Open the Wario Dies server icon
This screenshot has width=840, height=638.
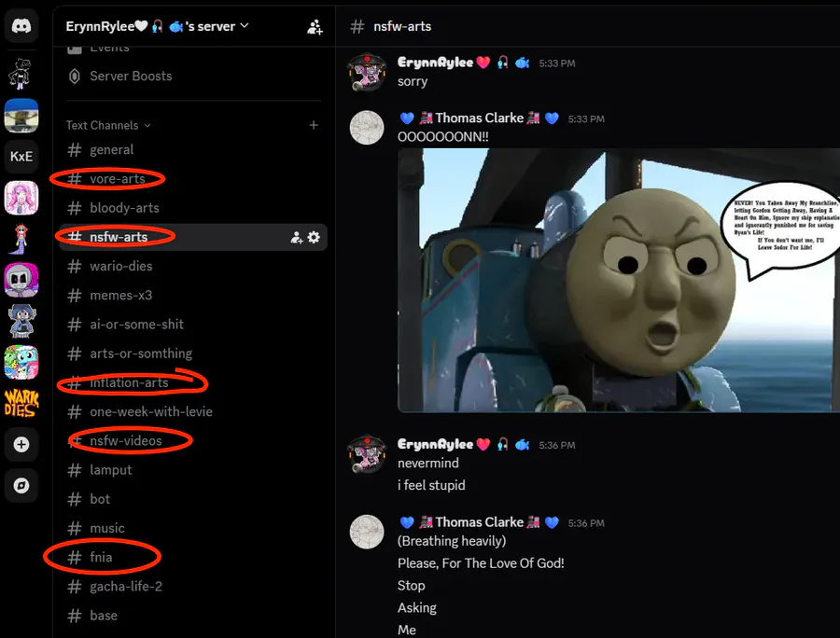click(x=21, y=403)
